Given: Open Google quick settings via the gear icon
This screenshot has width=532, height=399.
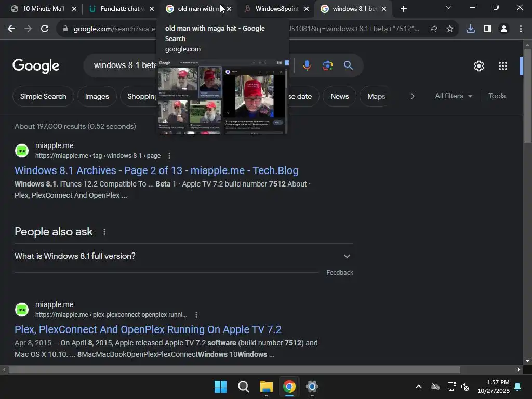Looking at the screenshot, I should pos(478,66).
